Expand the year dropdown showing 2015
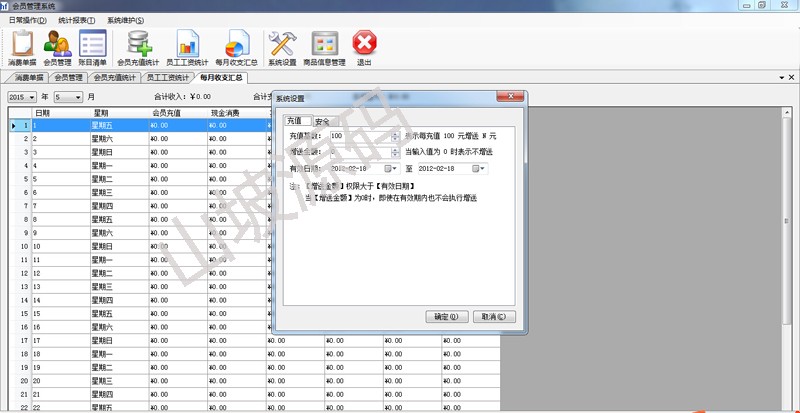 (x=32, y=97)
